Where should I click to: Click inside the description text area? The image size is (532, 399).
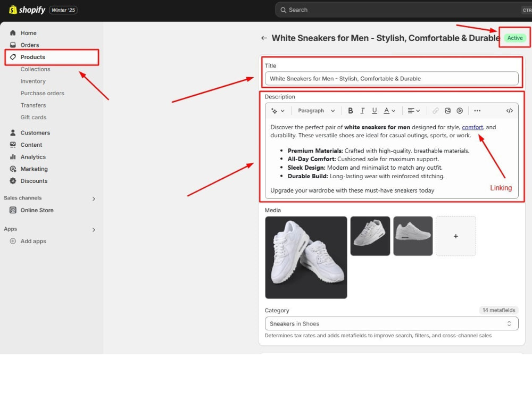(x=392, y=159)
